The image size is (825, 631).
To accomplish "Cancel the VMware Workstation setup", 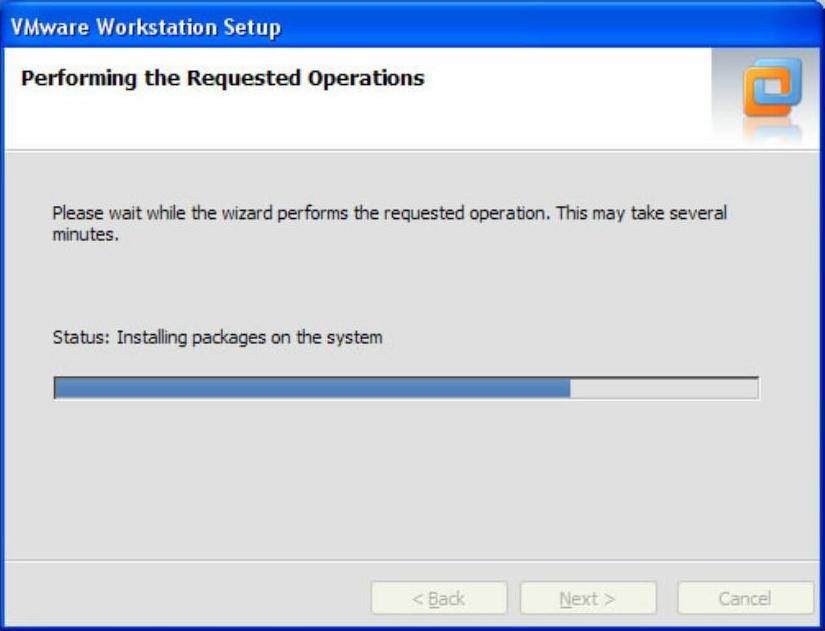I will click(x=745, y=598).
